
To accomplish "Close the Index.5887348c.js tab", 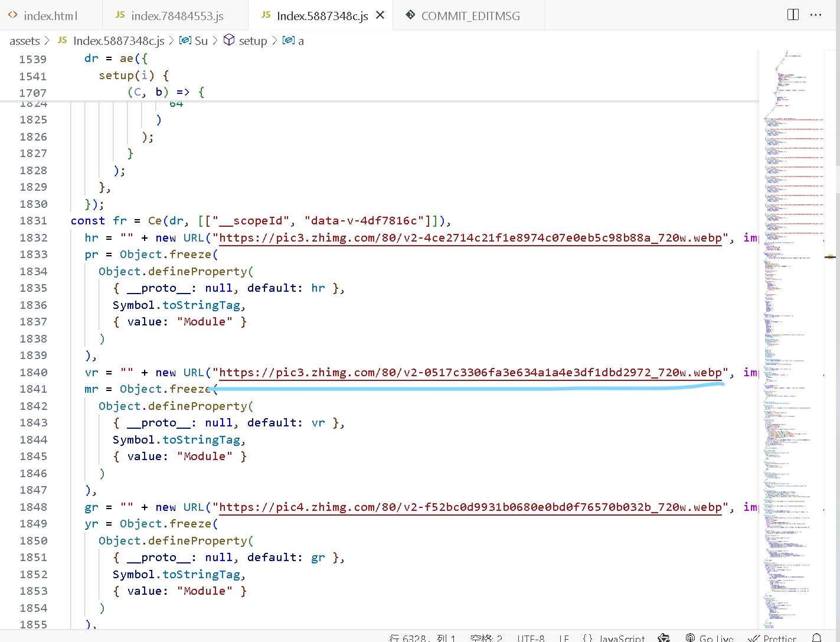I will point(381,15).
